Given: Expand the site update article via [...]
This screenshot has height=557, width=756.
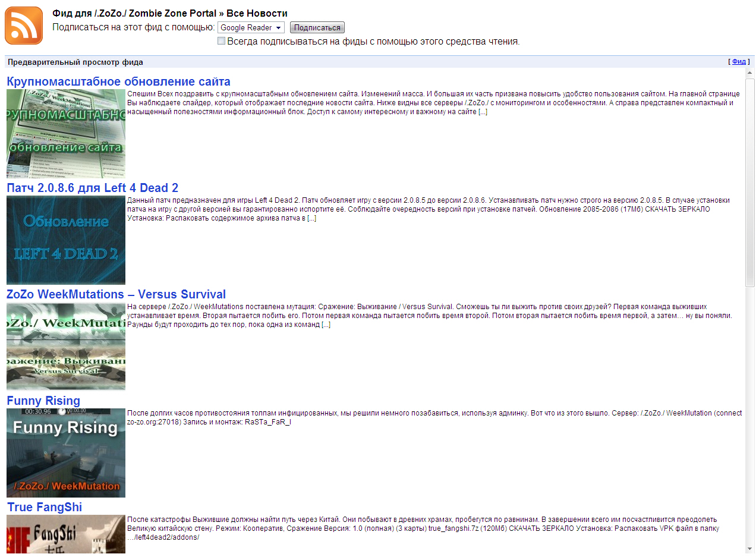Looking at the screenshot, I should (483, 112).
